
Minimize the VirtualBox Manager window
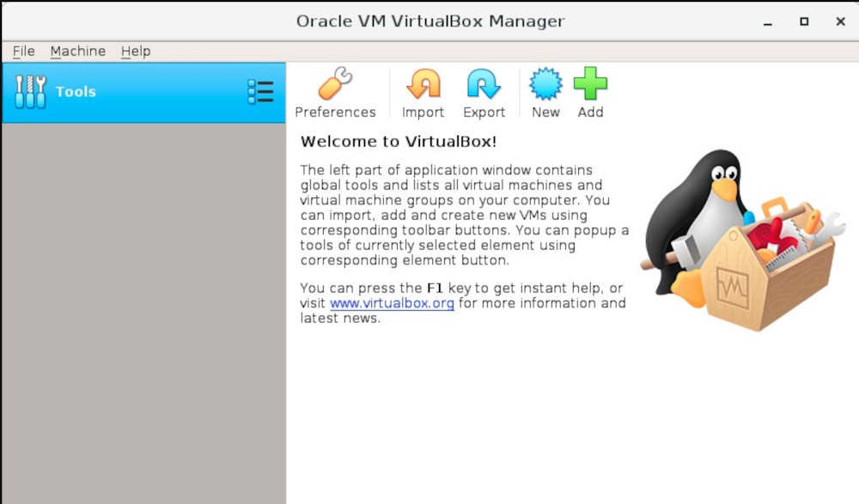[x=767, y=22]
